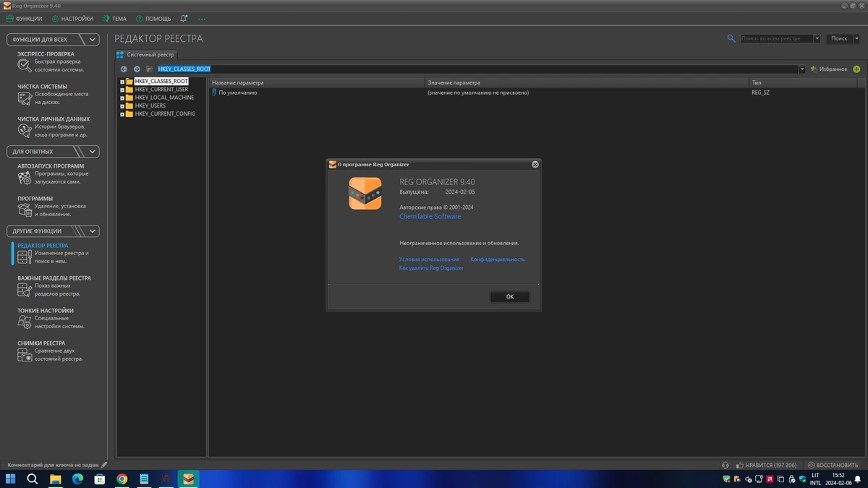Screen dimensions: 868x488
Task: Open the address bar history dropdown
Action: [801, 69]
